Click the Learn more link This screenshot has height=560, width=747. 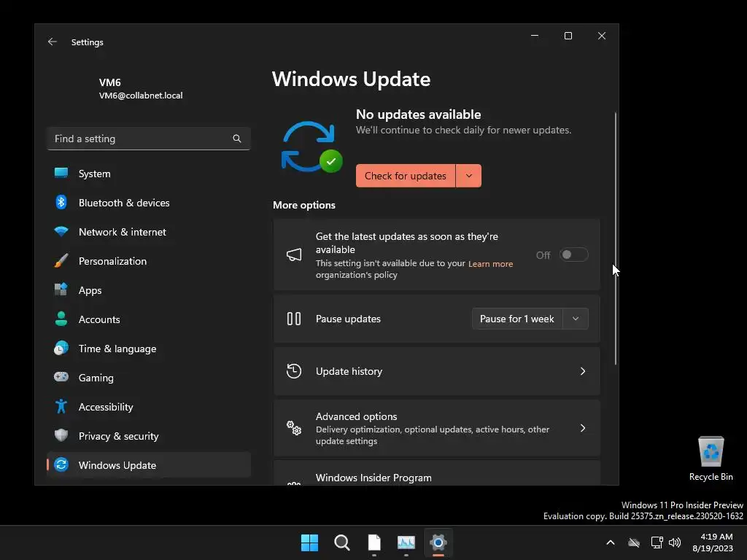(x=490, y=264)
